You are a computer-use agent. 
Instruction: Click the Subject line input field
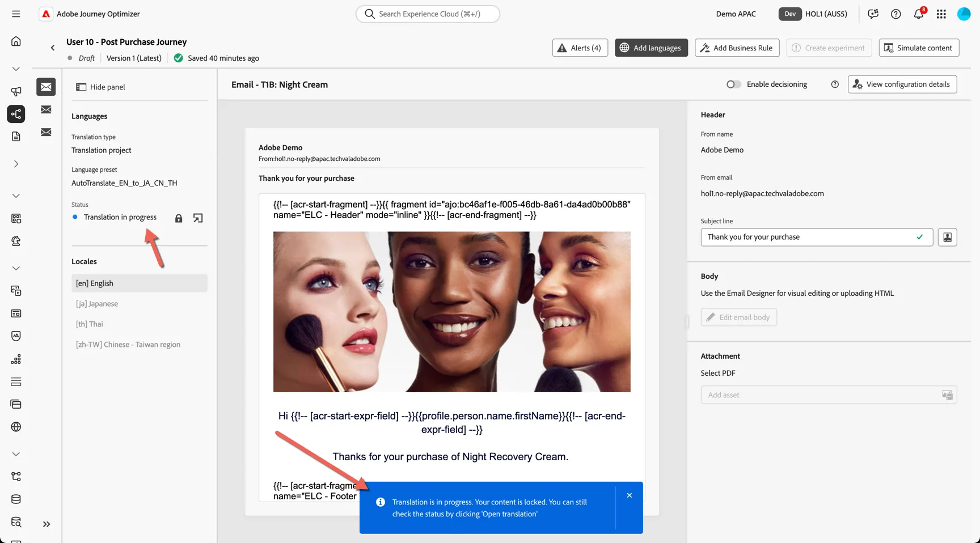817,237
